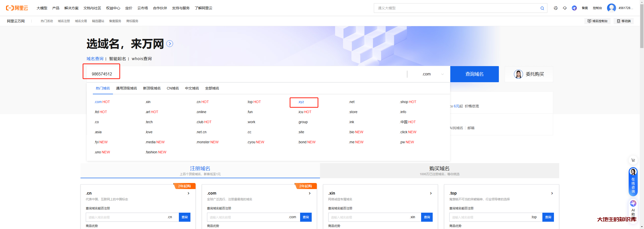
Task: Open the 价格总览 link
Action: coord(472,106)
